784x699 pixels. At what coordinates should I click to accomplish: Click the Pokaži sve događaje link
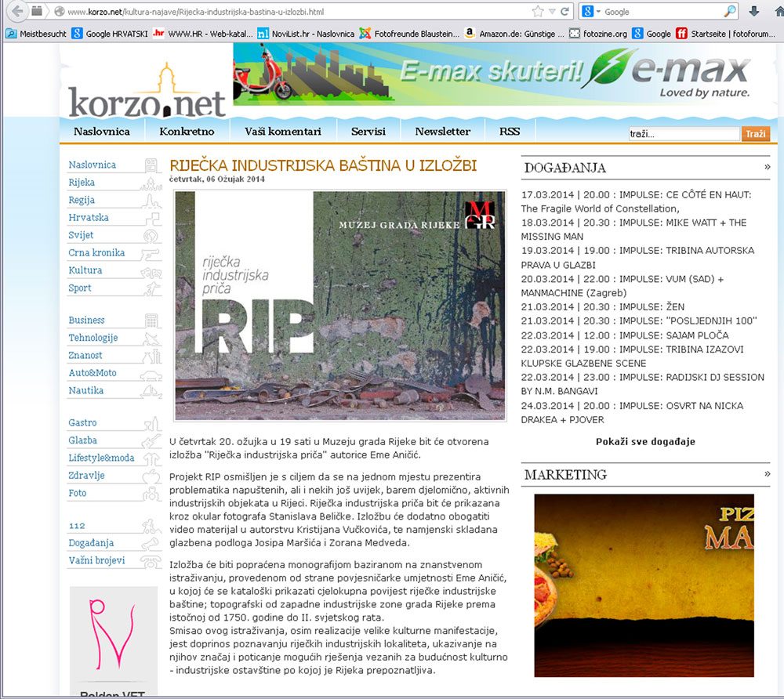pyautogui.click(x=645, y=441)
